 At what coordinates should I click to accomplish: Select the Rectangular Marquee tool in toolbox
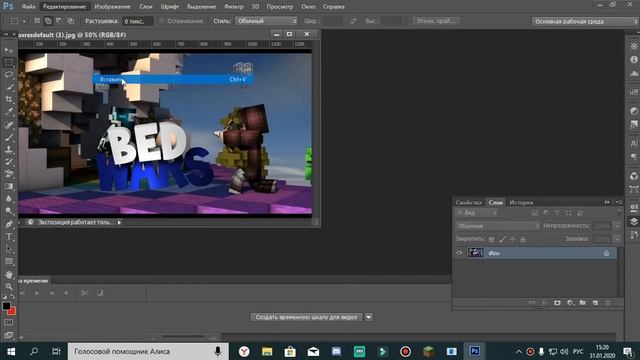tap(9, 62)
